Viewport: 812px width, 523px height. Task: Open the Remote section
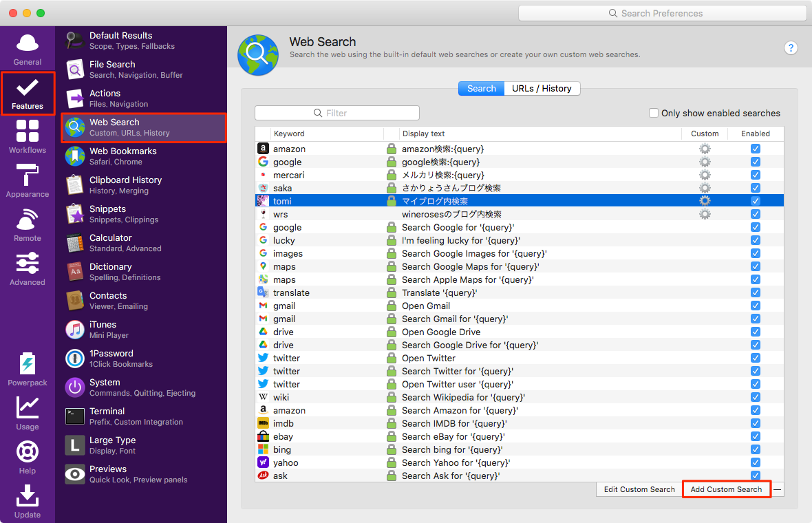tap(28, 225)
